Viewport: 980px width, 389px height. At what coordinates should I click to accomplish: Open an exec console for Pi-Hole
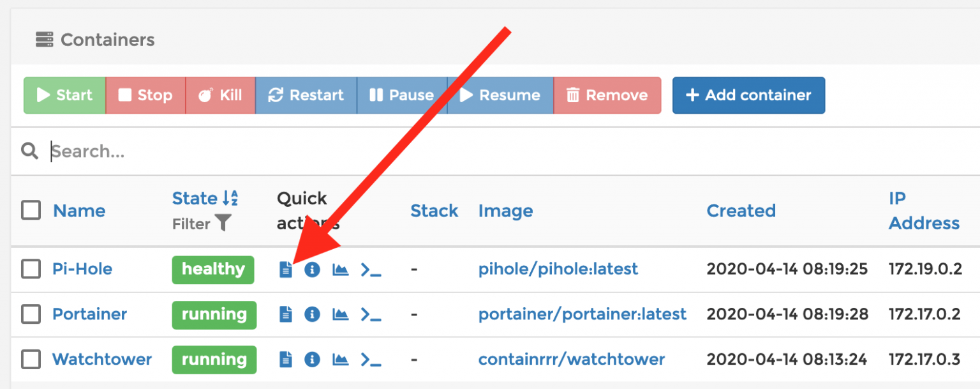[371, 270]
